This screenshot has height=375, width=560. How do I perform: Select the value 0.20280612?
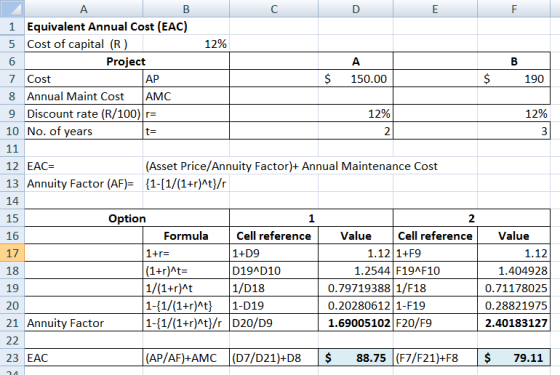click(x=356, y=306)
